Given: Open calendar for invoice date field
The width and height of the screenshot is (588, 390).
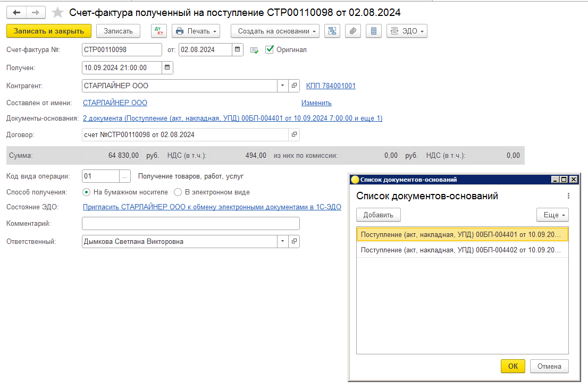Looking at the screenshot, I should click(x=238, y=50).
